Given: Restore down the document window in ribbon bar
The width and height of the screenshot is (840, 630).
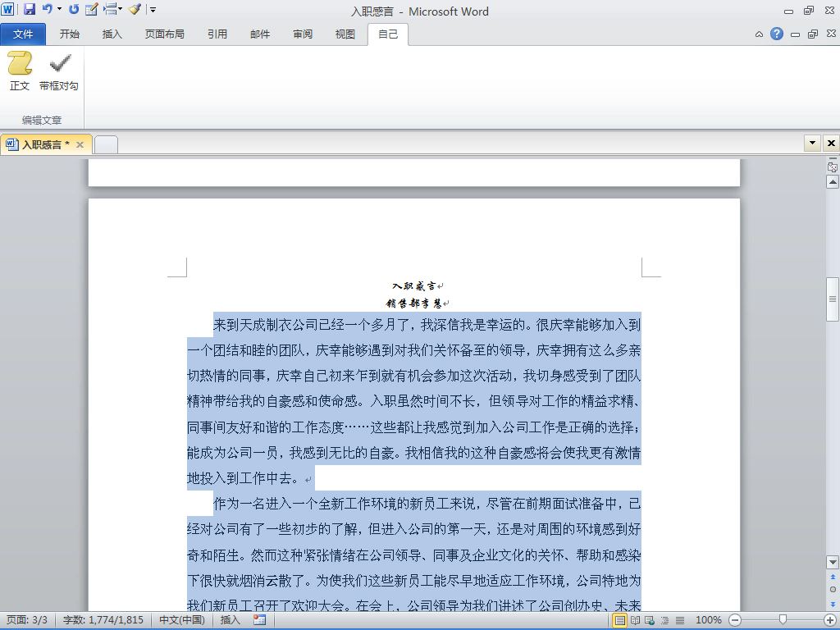Looking at the screenshot, I should [x=813, y=34].
